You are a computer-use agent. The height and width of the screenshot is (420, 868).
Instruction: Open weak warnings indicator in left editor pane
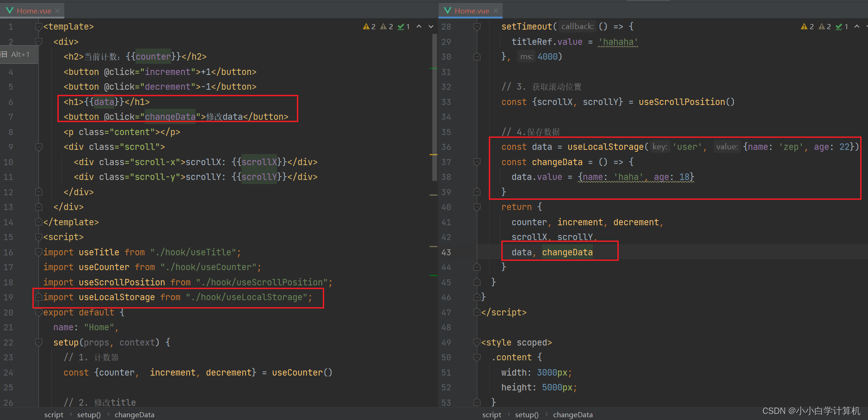[x=387, y=27]
